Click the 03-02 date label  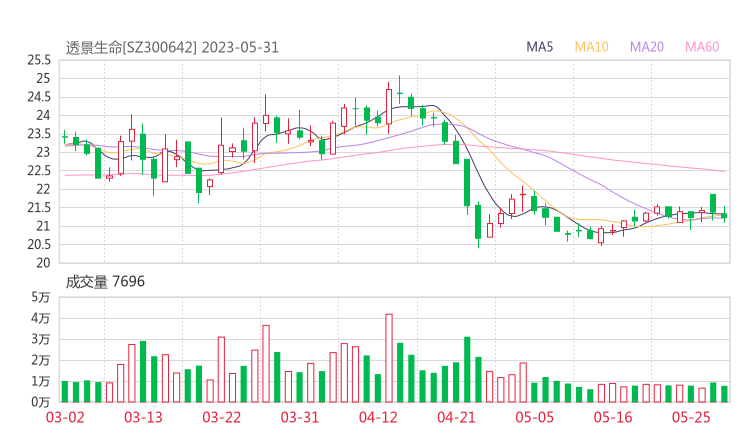point(65,417)
